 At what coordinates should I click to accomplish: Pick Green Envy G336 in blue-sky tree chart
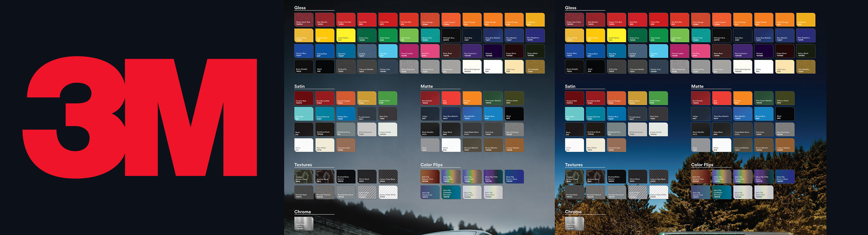coord(638,36)
